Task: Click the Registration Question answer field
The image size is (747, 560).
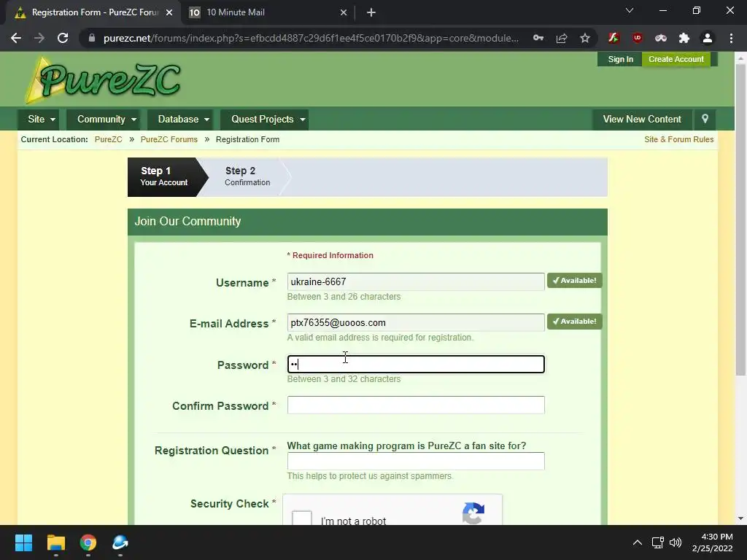Action: 415,461
